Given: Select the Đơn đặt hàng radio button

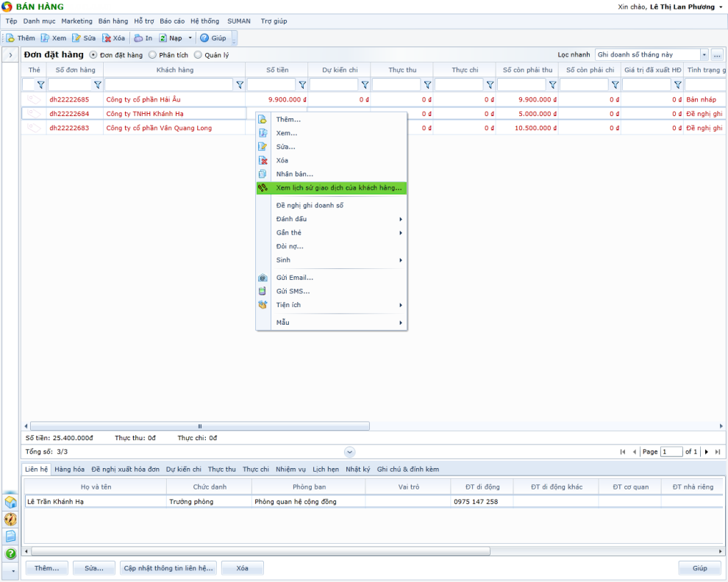Looking at the screenshot, I should [93, 55].
